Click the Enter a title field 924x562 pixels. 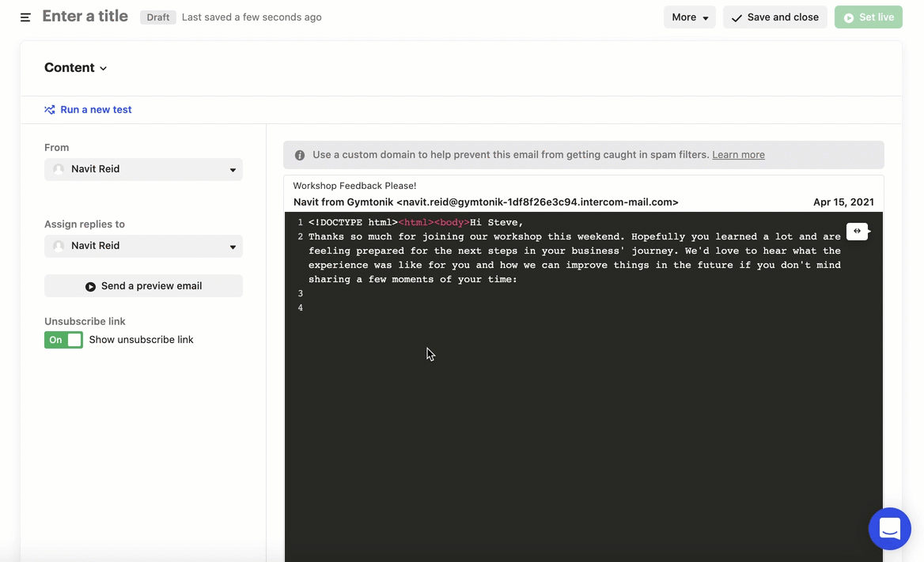click(85, 17)
